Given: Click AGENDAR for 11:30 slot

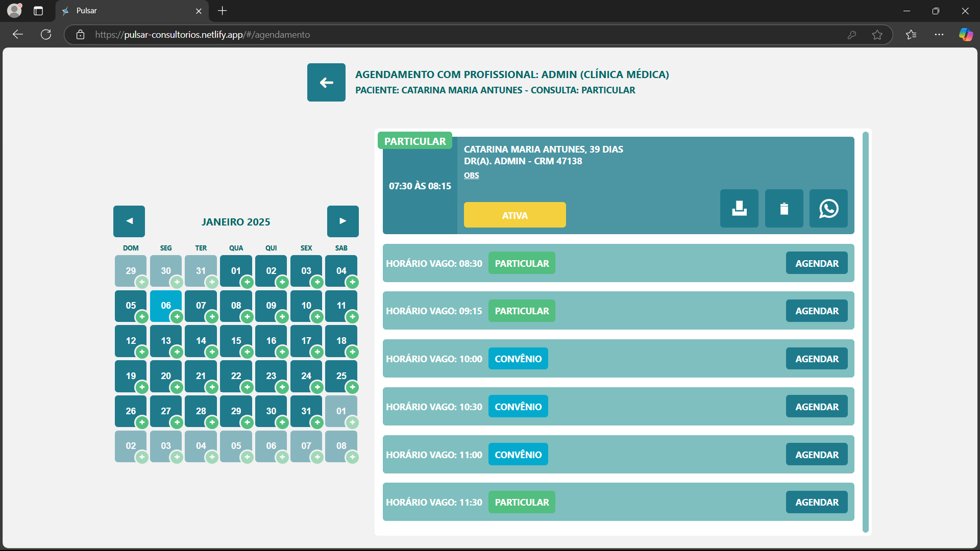Looking at the screenshot, I should 817,502.
